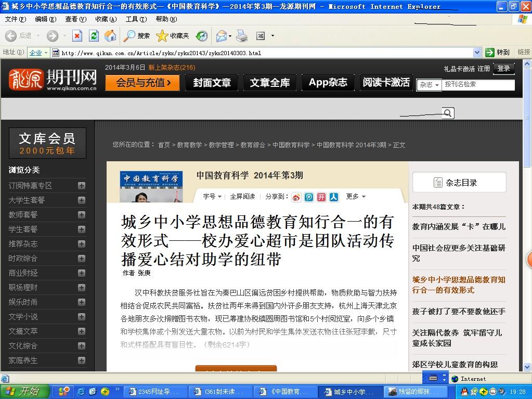Share article to Renren (人) icon
532x399 pixels.
coord(334,197)
